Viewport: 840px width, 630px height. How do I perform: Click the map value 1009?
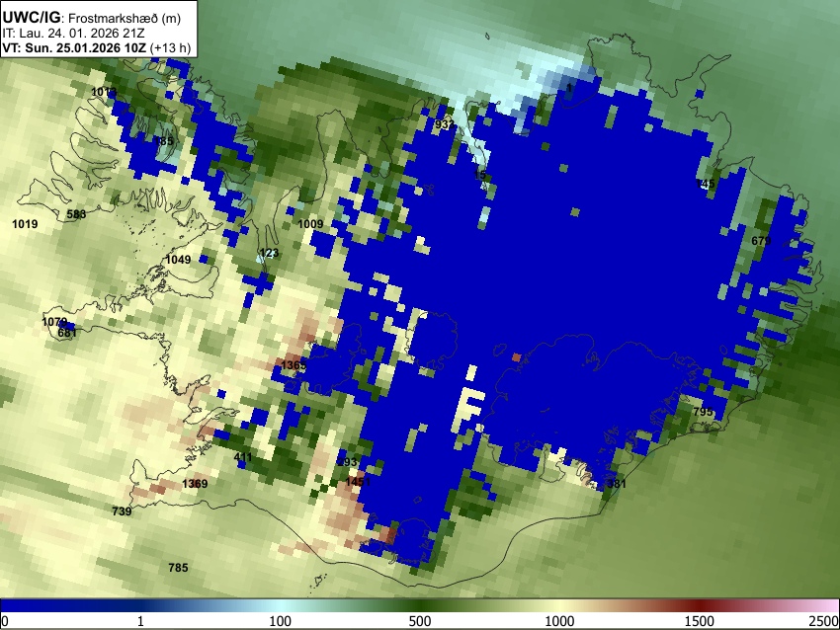[x=310, y=224]
